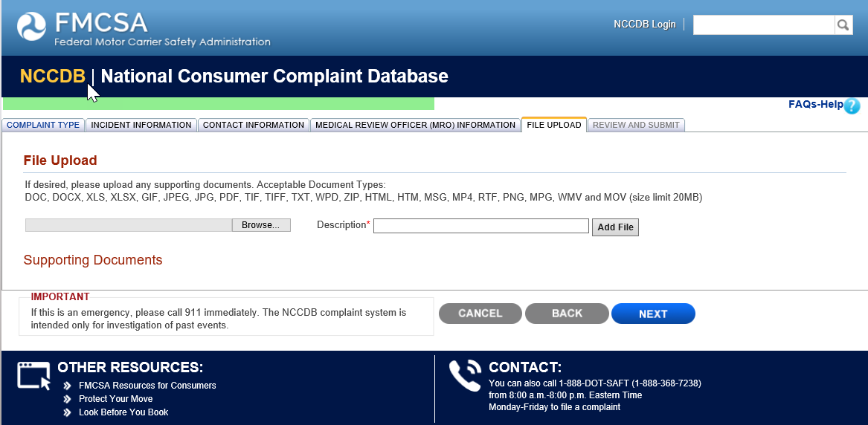The image size is (868, 425).
Task: Go back with the Back button
Action: [x=567, y=314]
